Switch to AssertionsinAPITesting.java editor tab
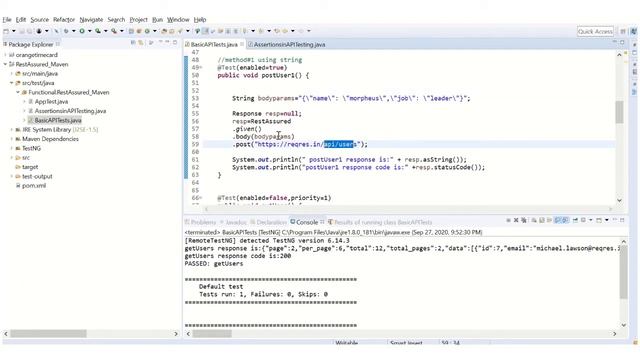 287,44
